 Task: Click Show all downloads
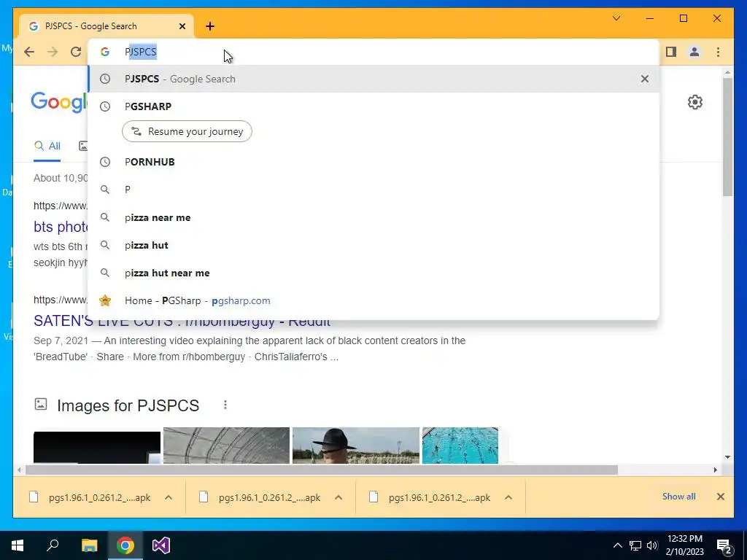point(679,497)
